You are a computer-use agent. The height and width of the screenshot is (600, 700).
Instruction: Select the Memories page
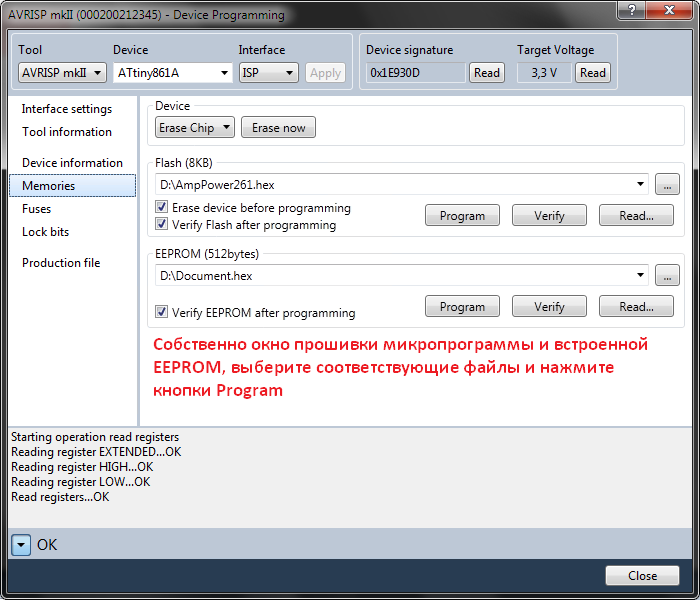[73, 186]
